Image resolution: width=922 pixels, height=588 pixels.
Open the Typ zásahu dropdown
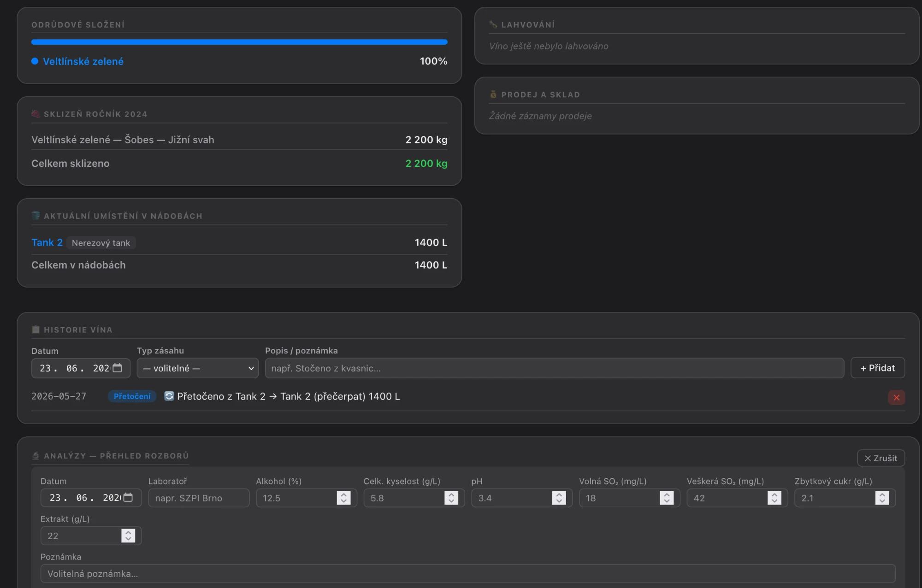click(x=198, y=368)
